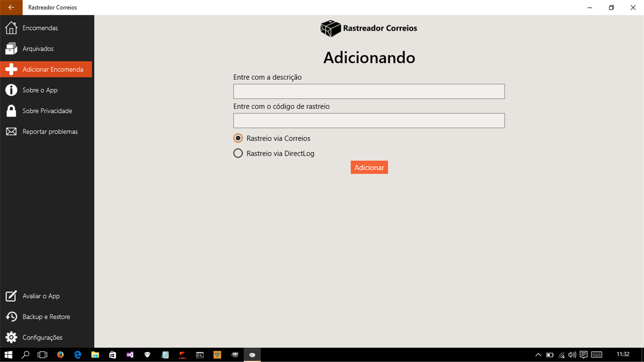Click the orange Adicionar button
644x362 pixels.
[369, 168]
